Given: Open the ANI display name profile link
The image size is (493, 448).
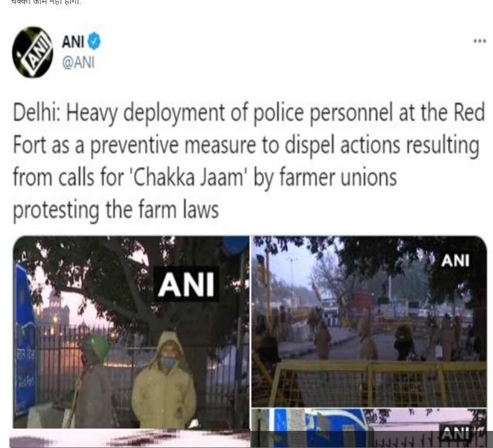Looking at the screenshot, I should [73, 41].
